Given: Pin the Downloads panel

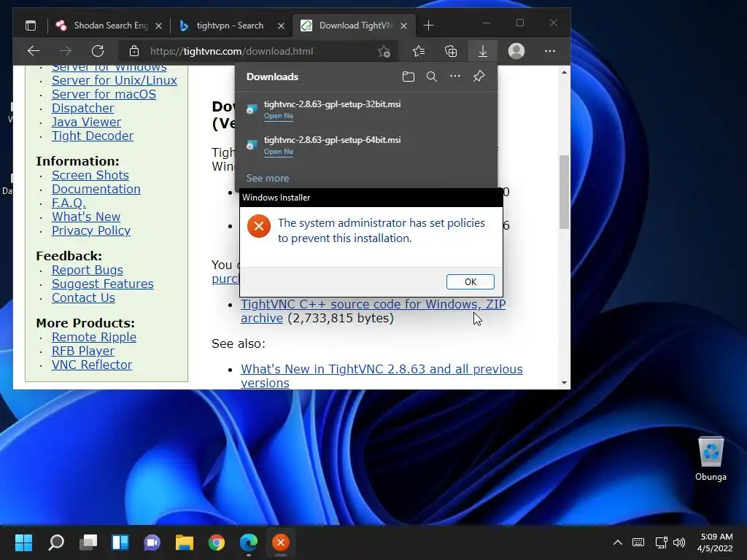Looking at the screenshot, I should click(479, 76).
